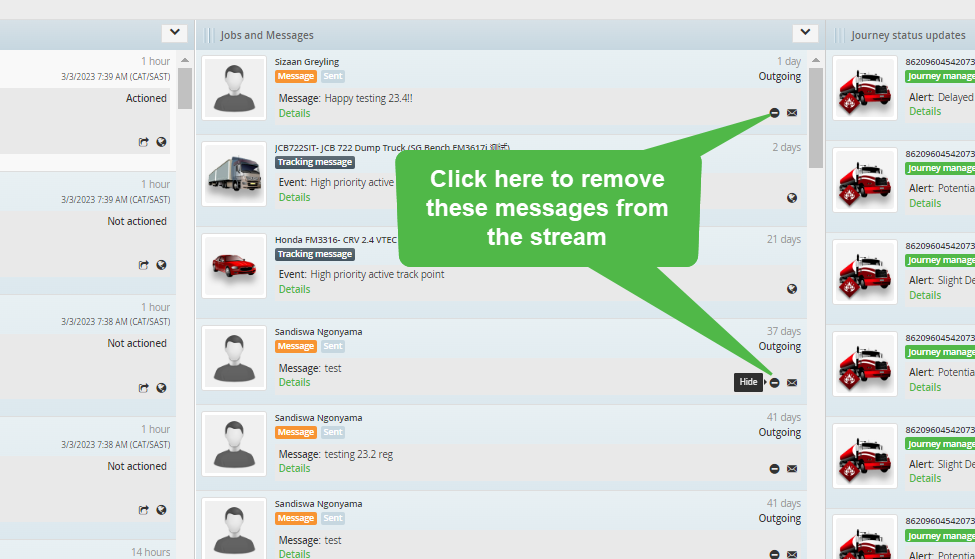Click globe icon on JCB722SIT tracking message
975x559 pixels.
pos(792,198)
